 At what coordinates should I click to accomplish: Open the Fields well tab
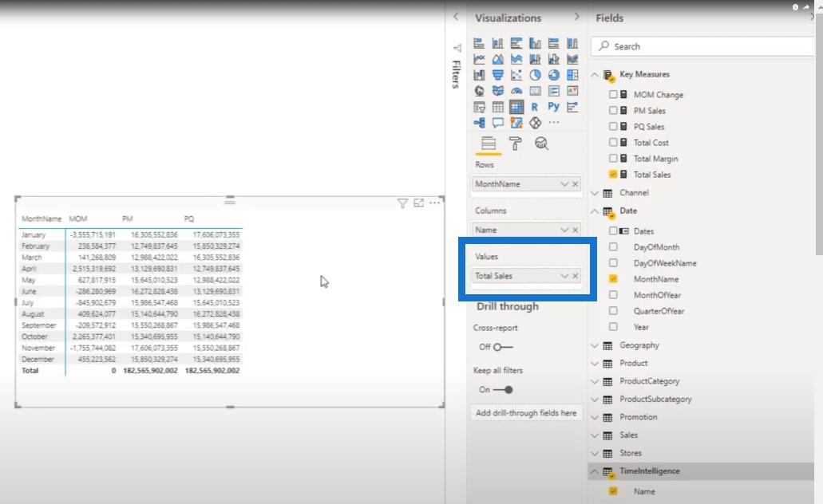click(x=489, y=144)
